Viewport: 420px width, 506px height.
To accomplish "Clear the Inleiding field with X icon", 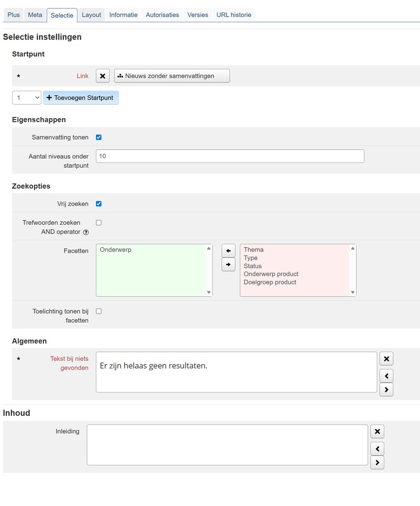I will pos(377,432).
